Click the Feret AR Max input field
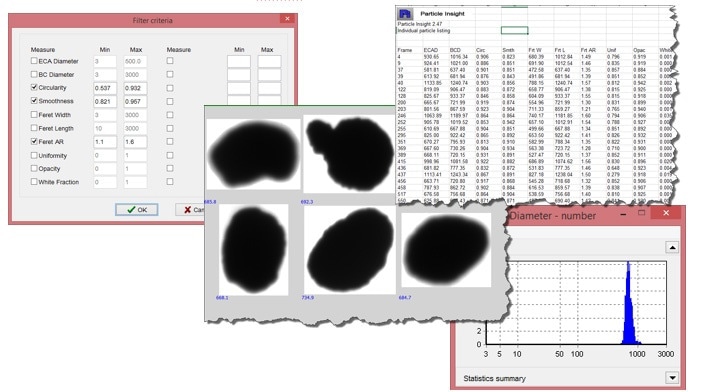The width and height of the screenshot is (704, 392). (135, 142)
